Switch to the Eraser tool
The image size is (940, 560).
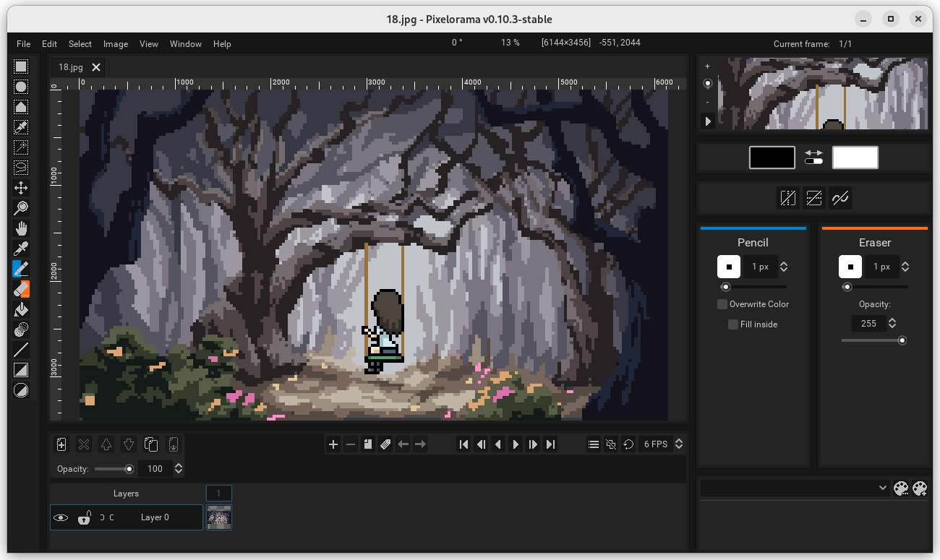click(x=21, y=288)
